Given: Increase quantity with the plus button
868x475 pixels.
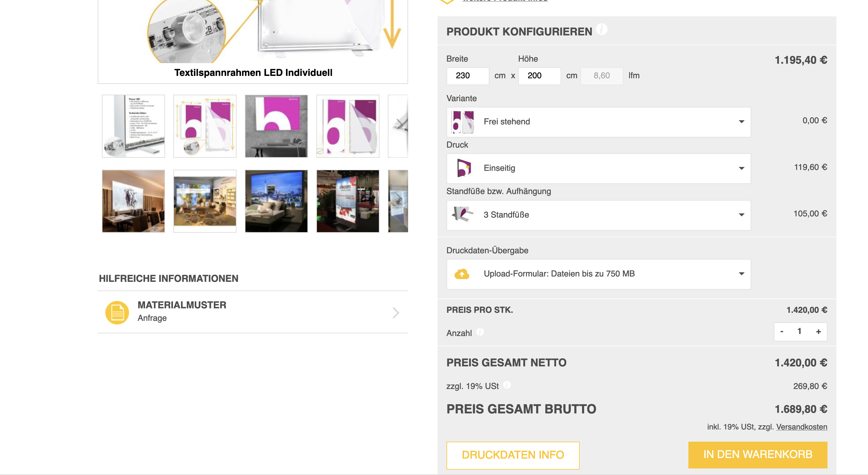Looking at the screenshot, I should 819,332.
